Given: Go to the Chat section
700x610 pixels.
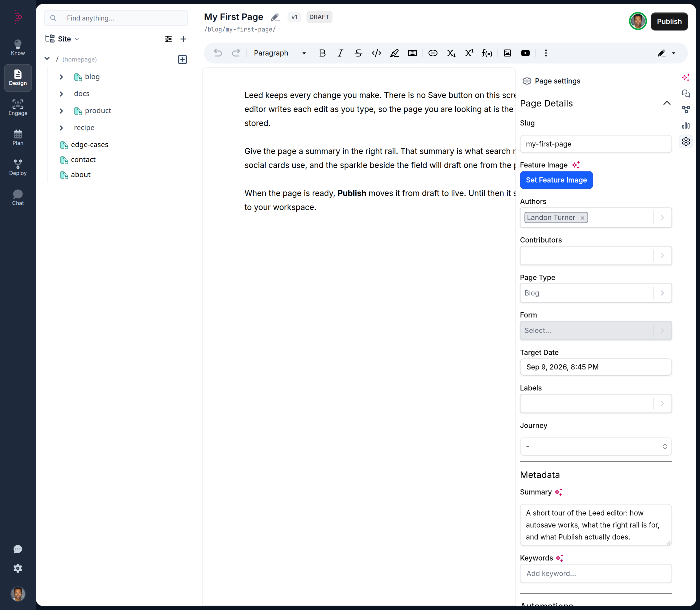Looking at the screenshot, I should [18, 197].
